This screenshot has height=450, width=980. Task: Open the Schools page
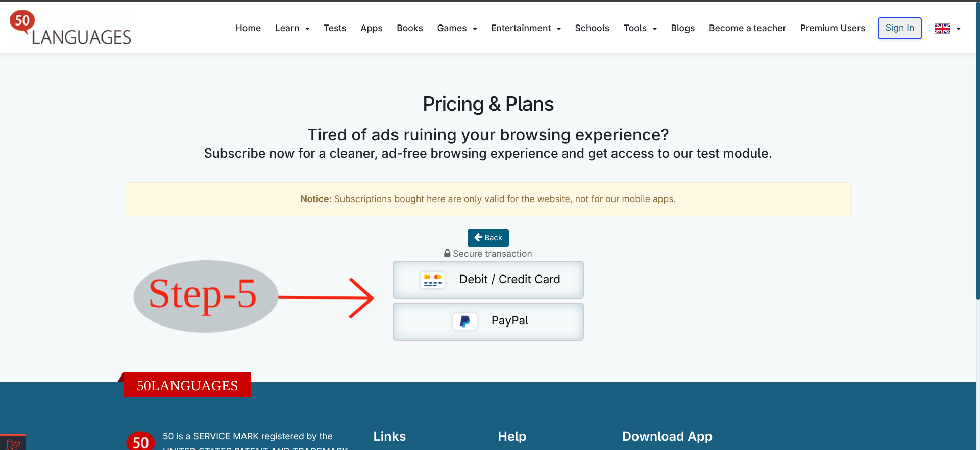click(x=592, y=28)
